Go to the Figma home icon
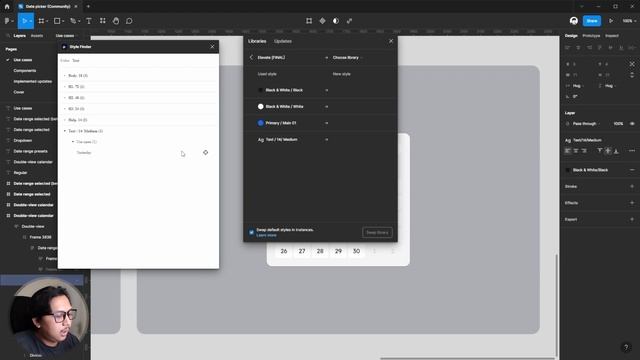The image size is (640, 360). 7,7
